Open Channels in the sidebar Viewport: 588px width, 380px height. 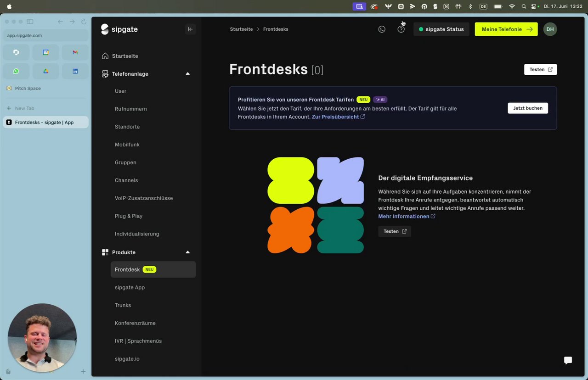[126, 180]
